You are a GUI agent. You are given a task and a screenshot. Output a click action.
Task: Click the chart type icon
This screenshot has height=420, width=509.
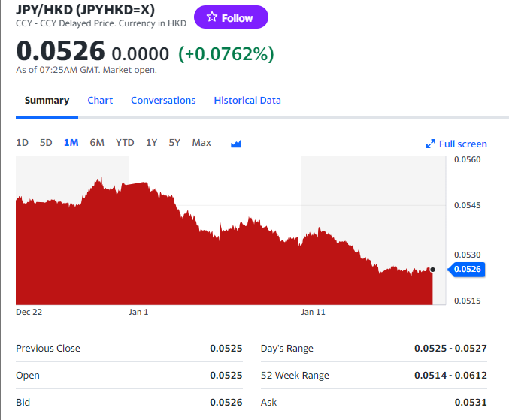236,144
